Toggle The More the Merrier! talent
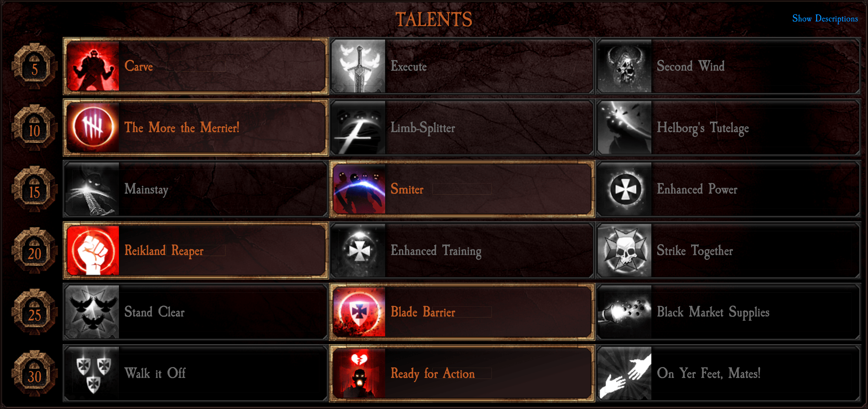Viewport: 868px width, 409px height. click(x=196, y=127)
